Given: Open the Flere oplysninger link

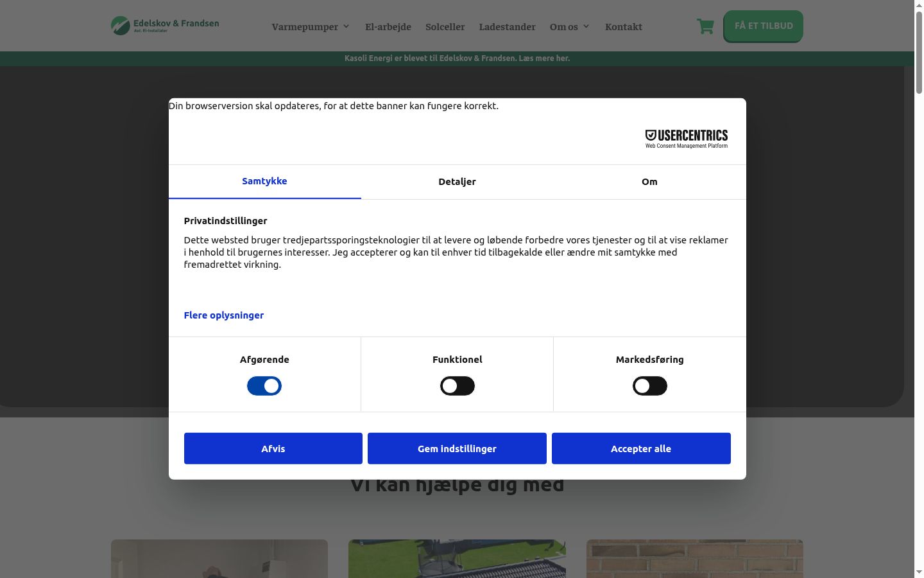Looking at the screenshot, I should [x=224, y=315].
